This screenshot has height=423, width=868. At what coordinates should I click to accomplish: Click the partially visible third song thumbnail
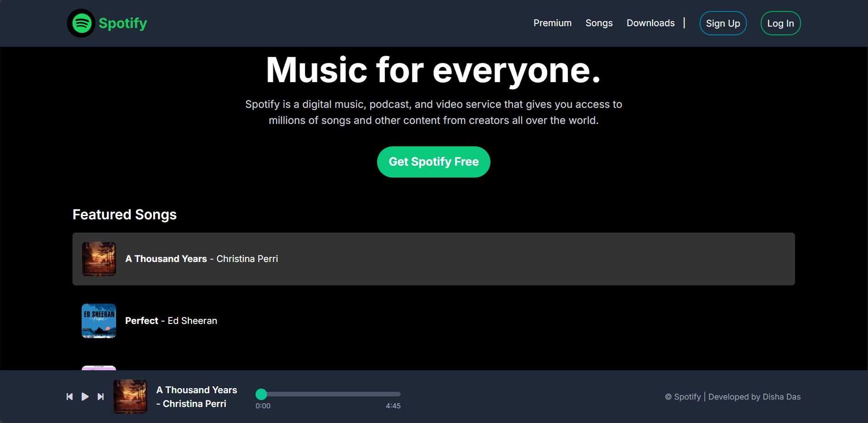tap(99, 368)
